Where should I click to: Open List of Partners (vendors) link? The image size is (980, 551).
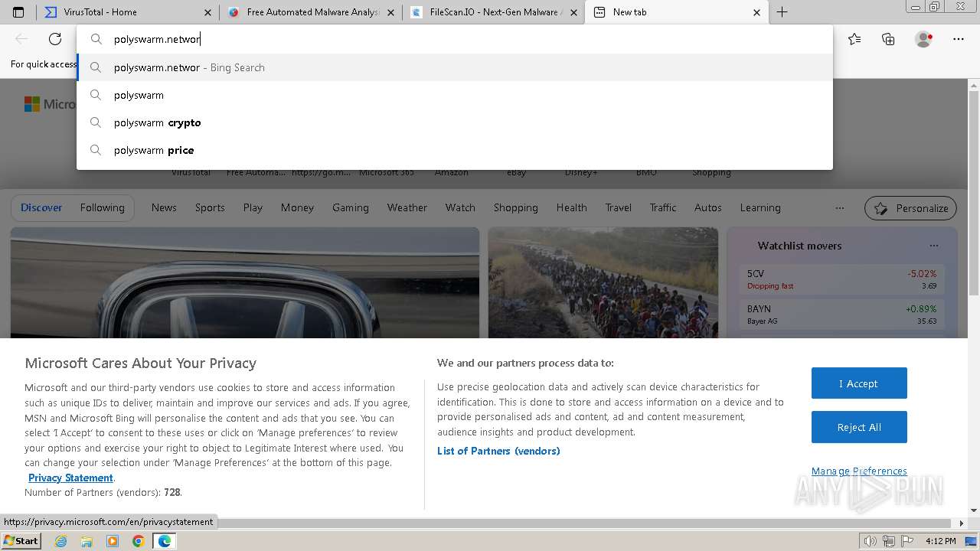pyautogui.click(x=498, y=451)
